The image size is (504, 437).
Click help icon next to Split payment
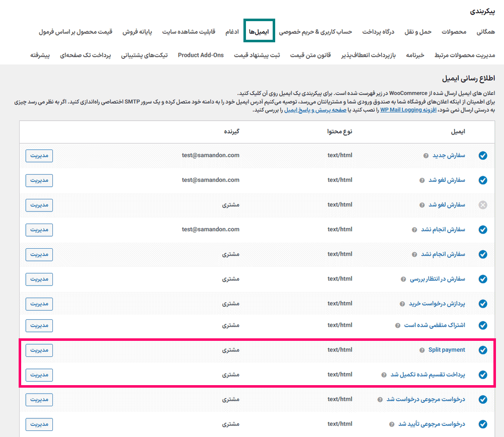click(421, 350)
